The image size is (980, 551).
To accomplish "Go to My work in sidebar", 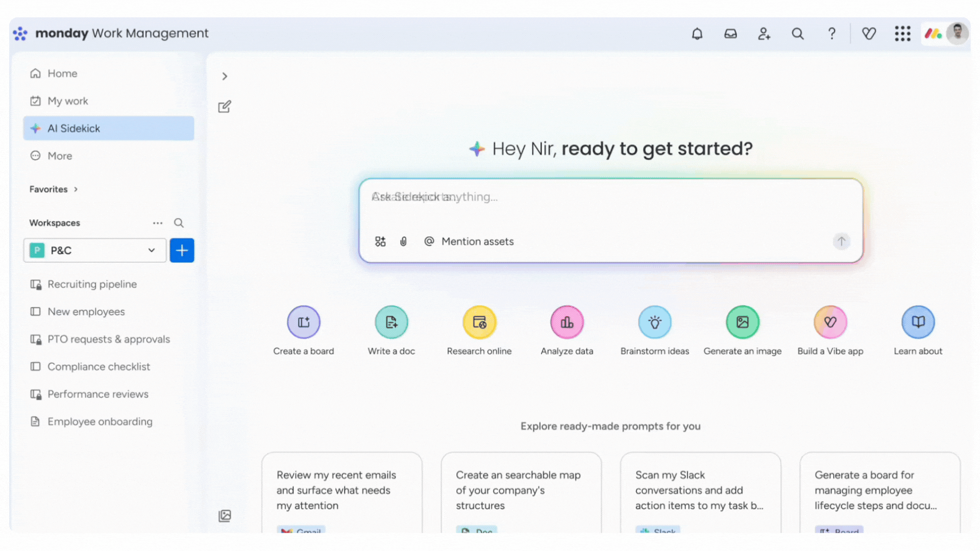I will click(67, 101).
